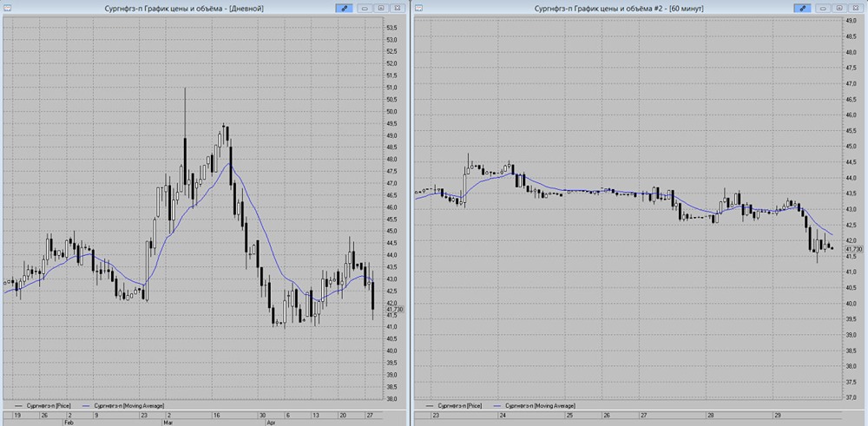Viewport: 868px width, 426px height.
Task: Open the system menu icon of the 60 минут chart window
Action: [x=418, y=9]
